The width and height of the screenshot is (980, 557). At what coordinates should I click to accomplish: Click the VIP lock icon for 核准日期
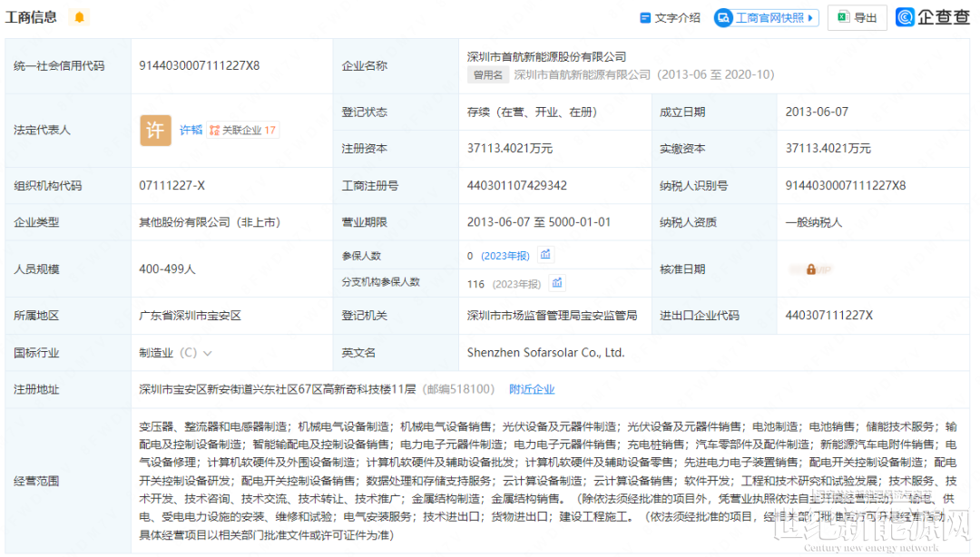(x=810, y=269)
